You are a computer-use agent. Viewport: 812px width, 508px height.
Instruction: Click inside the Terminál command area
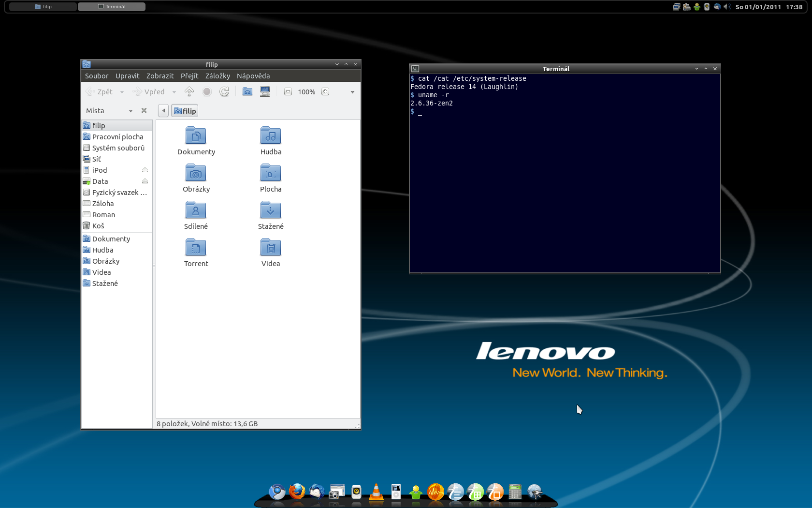[x=565, y=173]
